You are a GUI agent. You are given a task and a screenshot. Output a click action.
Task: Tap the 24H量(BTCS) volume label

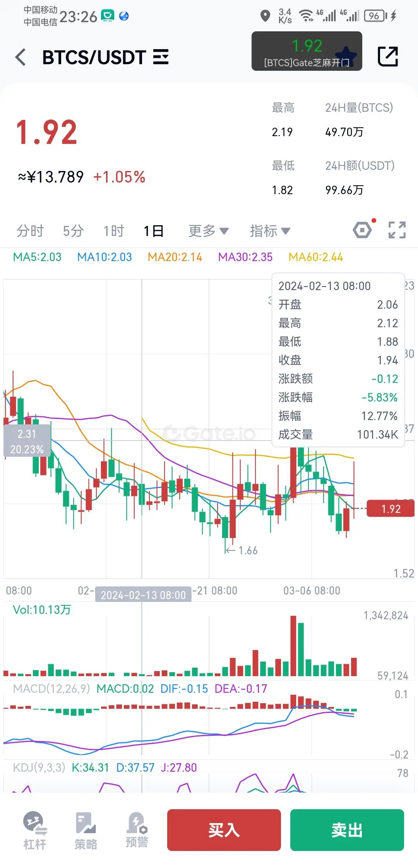[359, 108]
